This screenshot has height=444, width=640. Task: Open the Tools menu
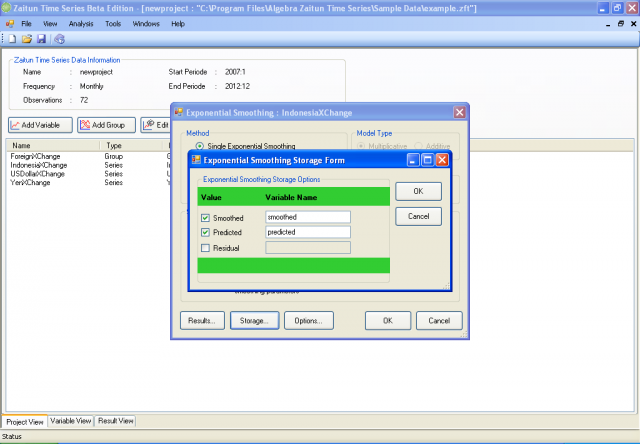point(113,22)
